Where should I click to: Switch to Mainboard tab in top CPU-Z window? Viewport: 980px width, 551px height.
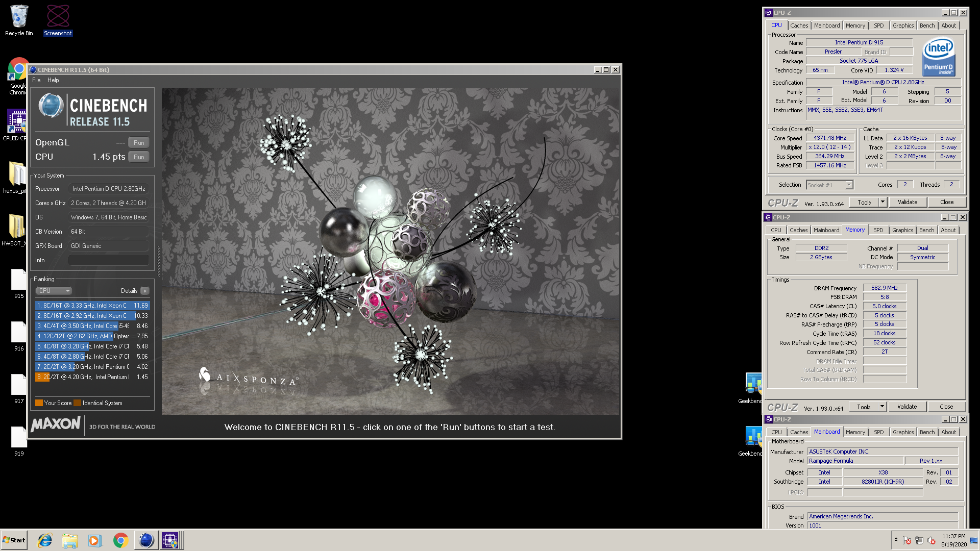tap(826, 26)
